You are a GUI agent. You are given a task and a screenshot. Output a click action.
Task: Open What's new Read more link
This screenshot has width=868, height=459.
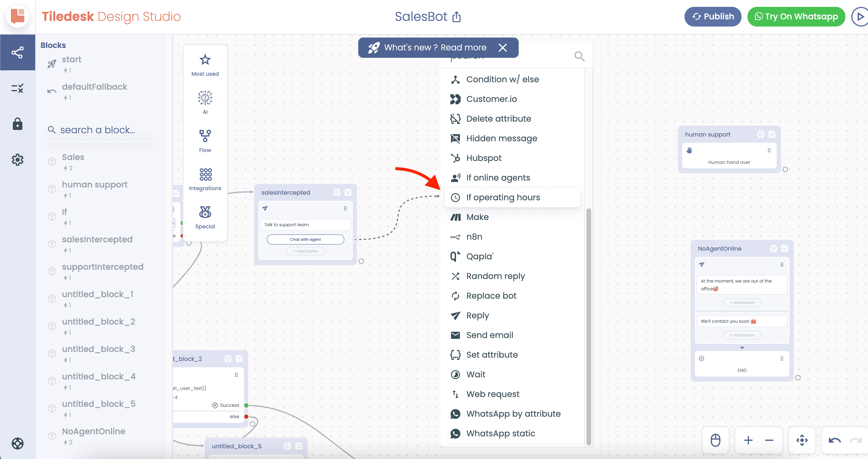pyautogui.click(x=435, y=47)
